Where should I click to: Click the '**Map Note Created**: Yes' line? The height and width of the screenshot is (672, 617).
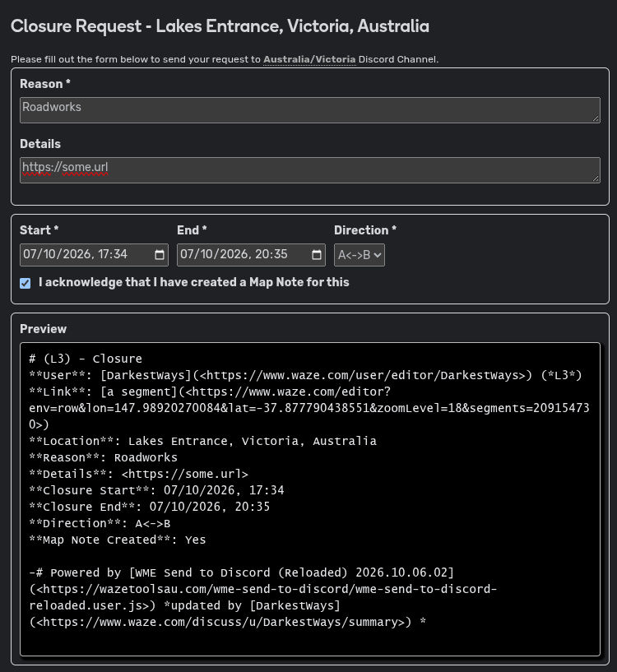coord(117,540)
